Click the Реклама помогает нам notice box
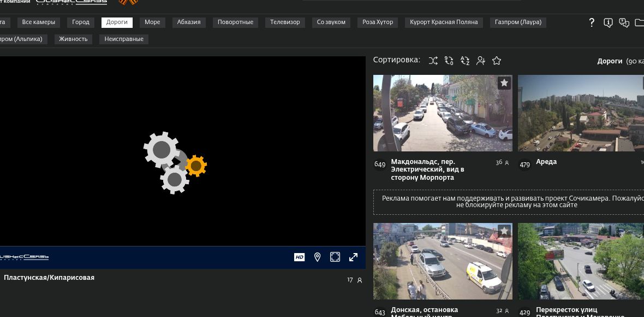Viewport: 644px width, 317px height. pyautogui.click(x=509, y=202)
